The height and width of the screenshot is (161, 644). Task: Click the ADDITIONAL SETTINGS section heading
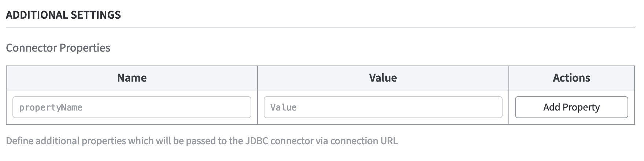coord(63,15)
